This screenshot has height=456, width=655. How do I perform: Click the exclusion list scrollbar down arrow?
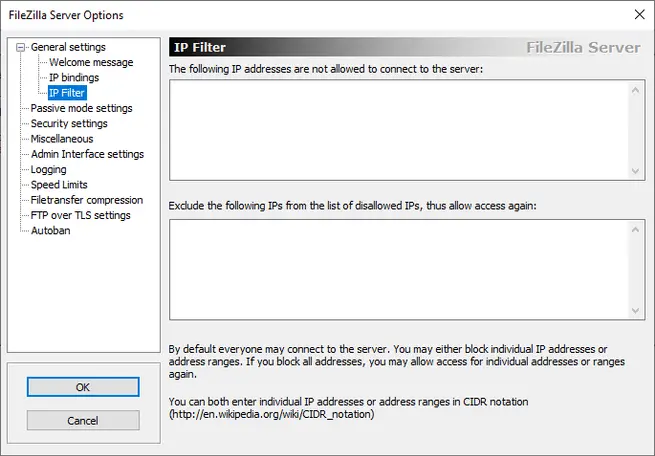tap(637, 310)
